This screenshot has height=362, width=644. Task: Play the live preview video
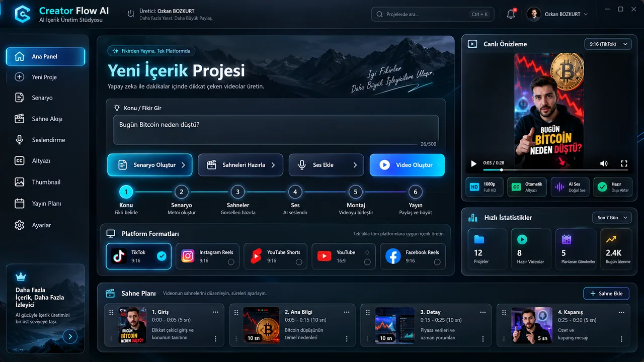coord(473,163)
